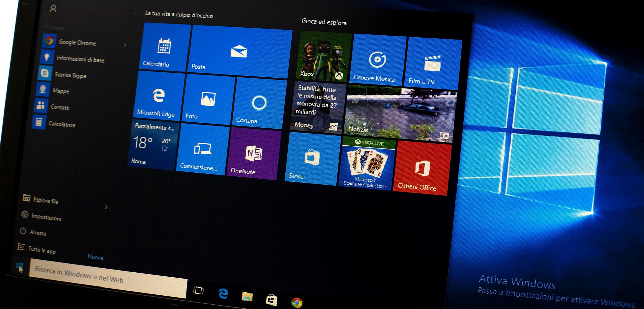Viewport: 644px width, 309px height.
Task: Open Impostazioni settings
Action: (42, 216)
